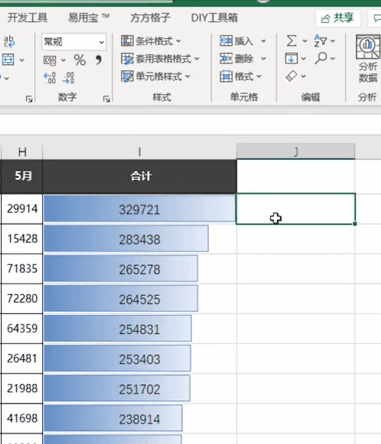
Task: Click the AutoSum sigma icon
Action: point(291,41)
